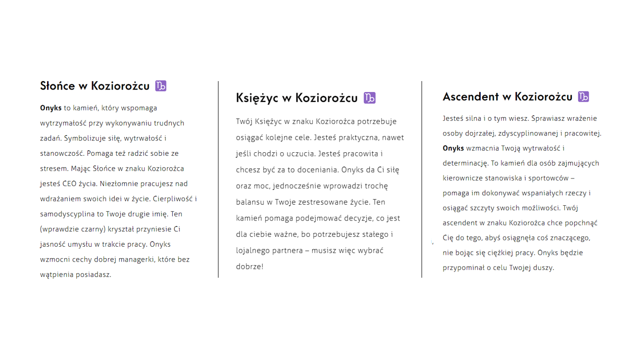Viewport: 644px width, 360px height.
Task: Click the word "CEO" in Słońce text
Action: pos(71,183)
